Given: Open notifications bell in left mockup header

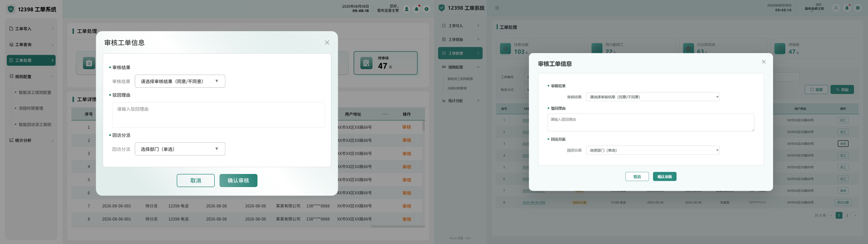Looking at the screenshot, I should click(416, 9).
